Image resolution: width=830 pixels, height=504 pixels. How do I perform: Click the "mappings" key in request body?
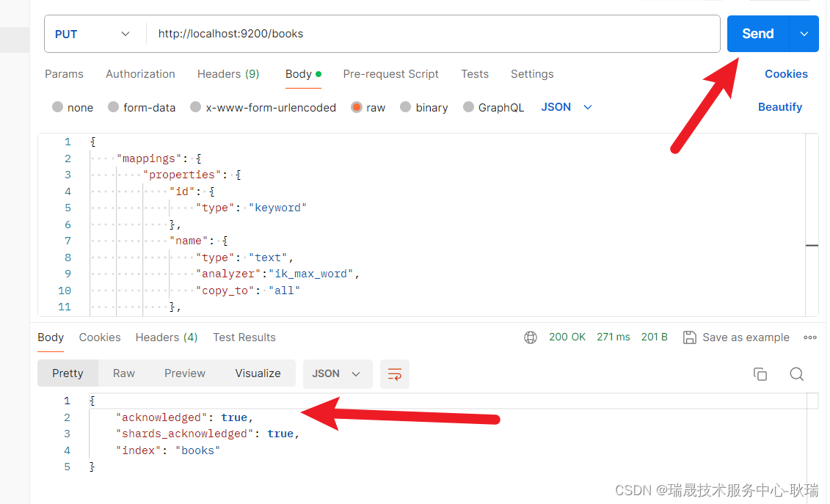[149, 158]
